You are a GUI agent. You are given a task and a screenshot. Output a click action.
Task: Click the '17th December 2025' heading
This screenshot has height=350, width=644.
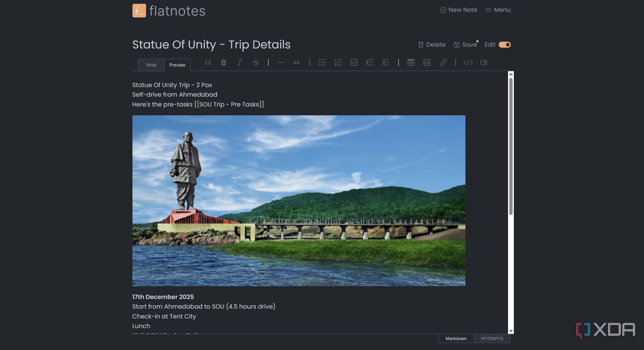coord(163,297)
